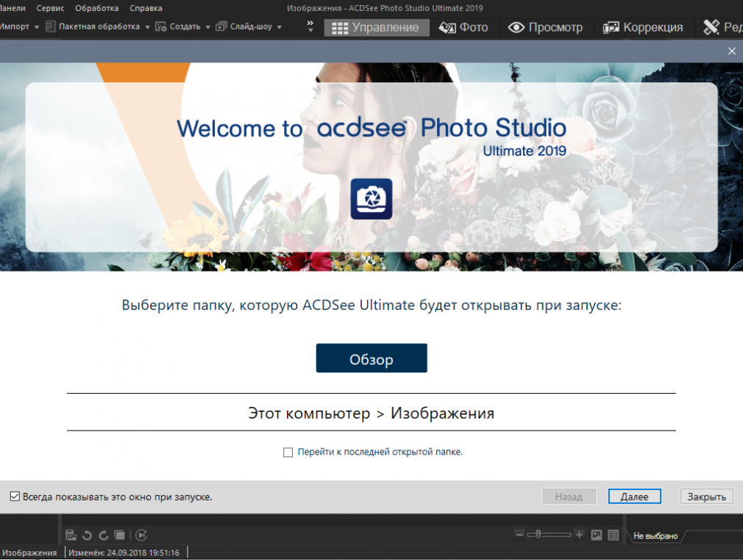Screen dimensions: 743x560
Task: Close the welcome banner with the X
Action: click(732, 51)
